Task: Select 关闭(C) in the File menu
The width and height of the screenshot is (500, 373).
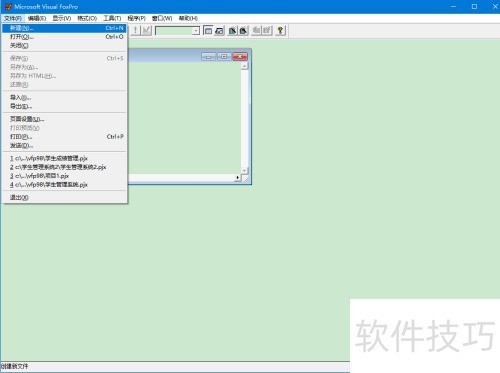Action: (x=64, y=45)
